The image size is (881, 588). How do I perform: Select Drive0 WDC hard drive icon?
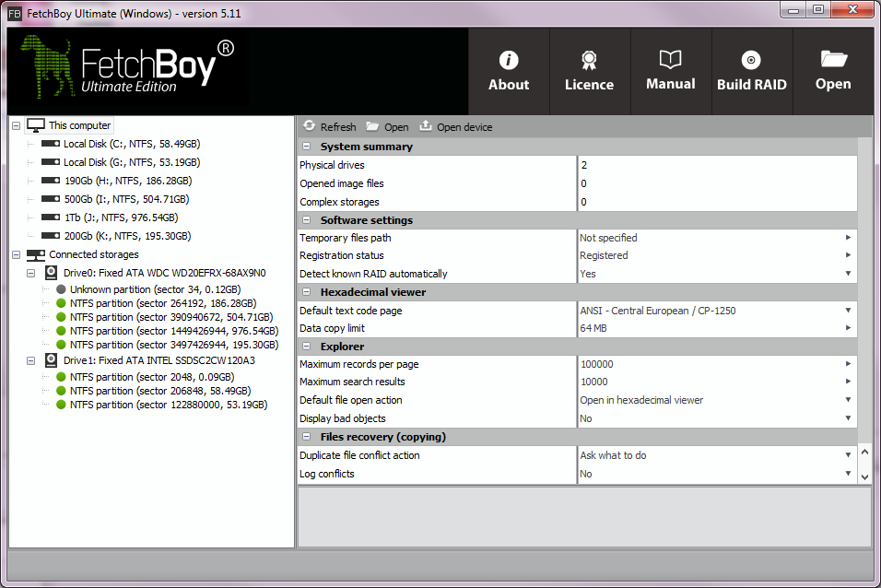click(52, 273)
